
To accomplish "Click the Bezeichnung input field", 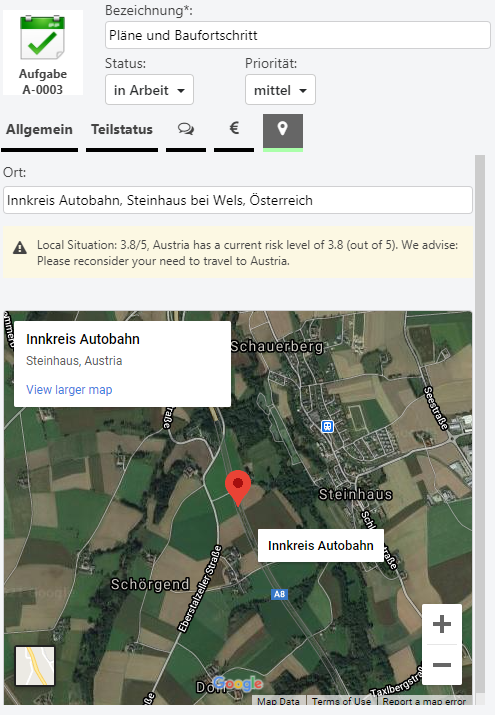I will point(298,35).
